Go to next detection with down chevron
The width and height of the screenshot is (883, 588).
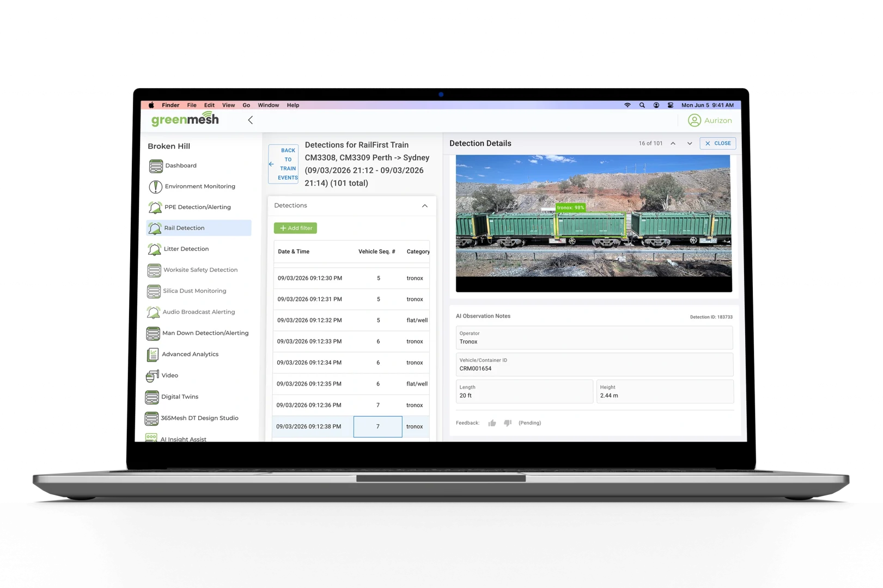690,144
